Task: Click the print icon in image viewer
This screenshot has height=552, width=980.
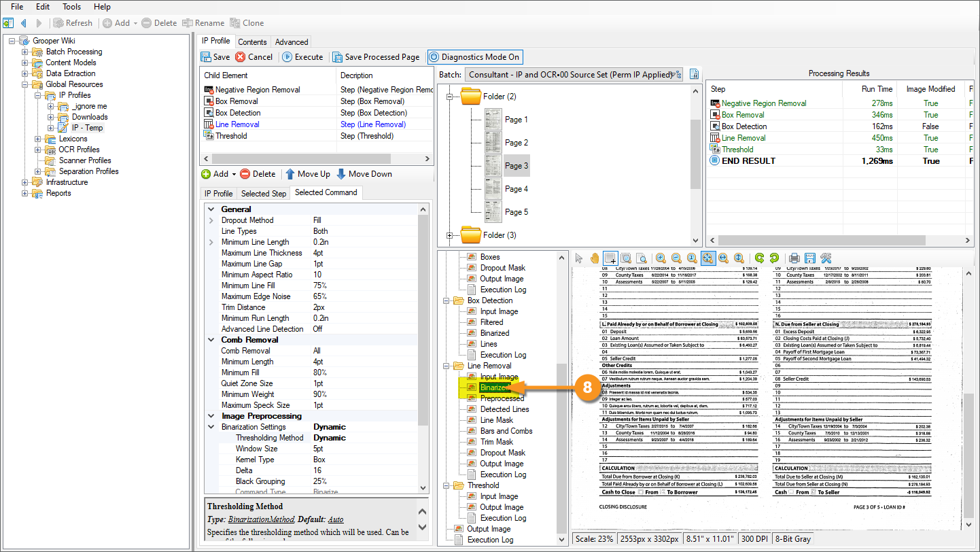Action: coord(794,258)
